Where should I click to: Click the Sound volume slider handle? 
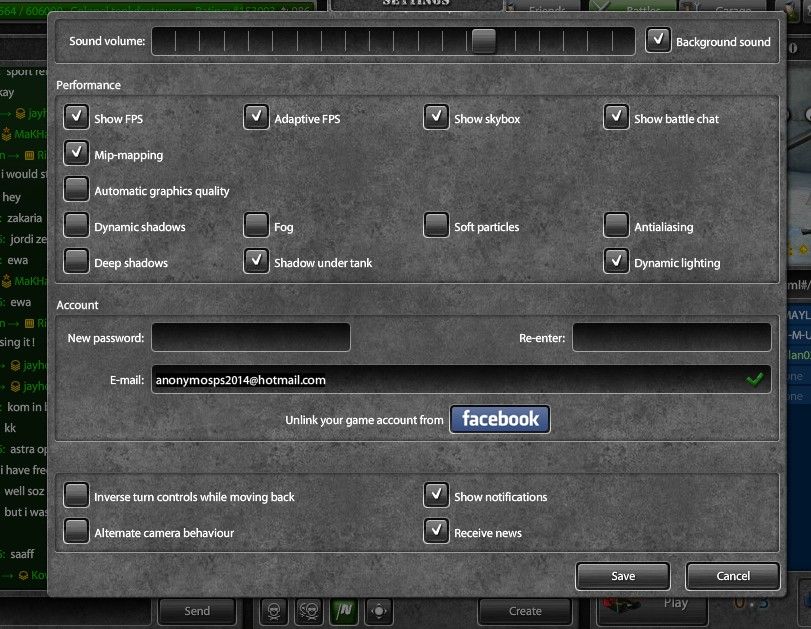[x=484, y=41]
